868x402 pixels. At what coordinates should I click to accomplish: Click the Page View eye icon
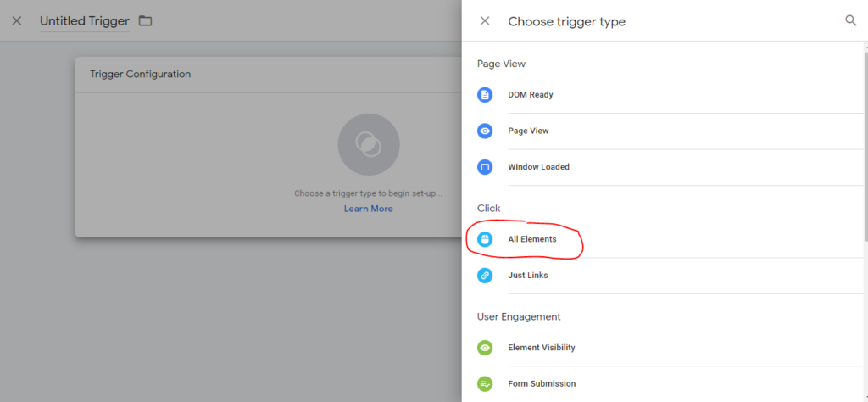pyautogui.click(x=485, y=131)
